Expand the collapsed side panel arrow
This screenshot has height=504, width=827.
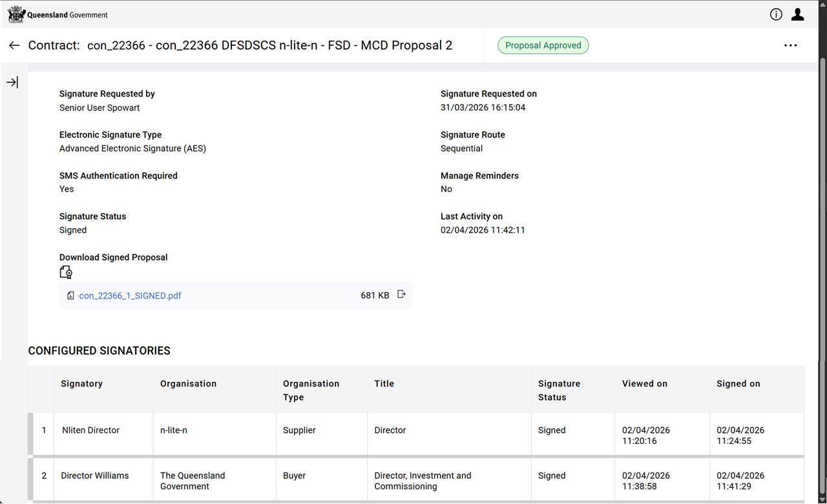pos(12,82)
